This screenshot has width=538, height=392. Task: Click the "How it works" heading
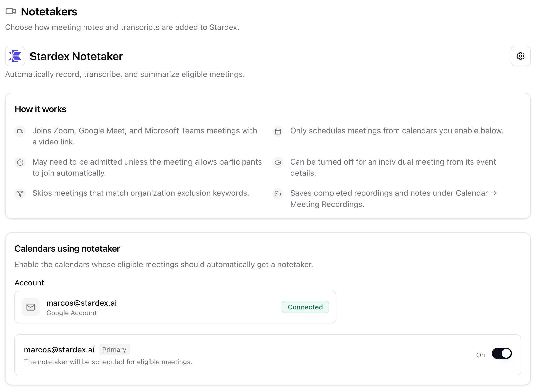[40, 109]
